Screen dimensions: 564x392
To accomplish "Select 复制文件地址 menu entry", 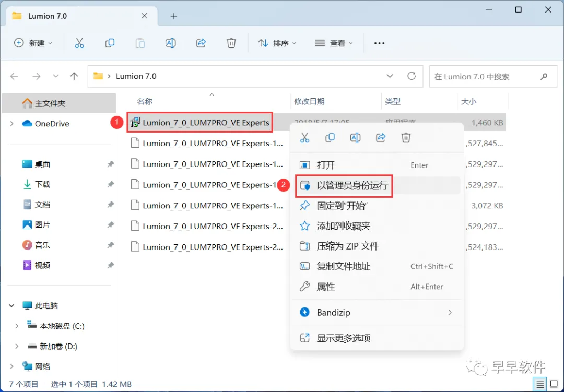I will (377, 267).
